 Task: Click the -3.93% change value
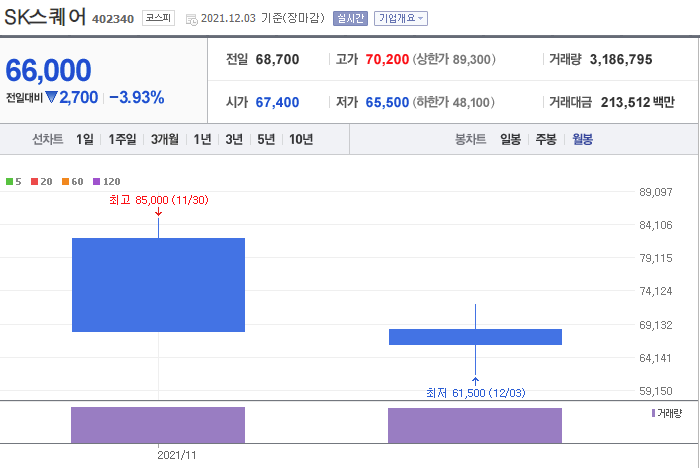click(137, 97)
